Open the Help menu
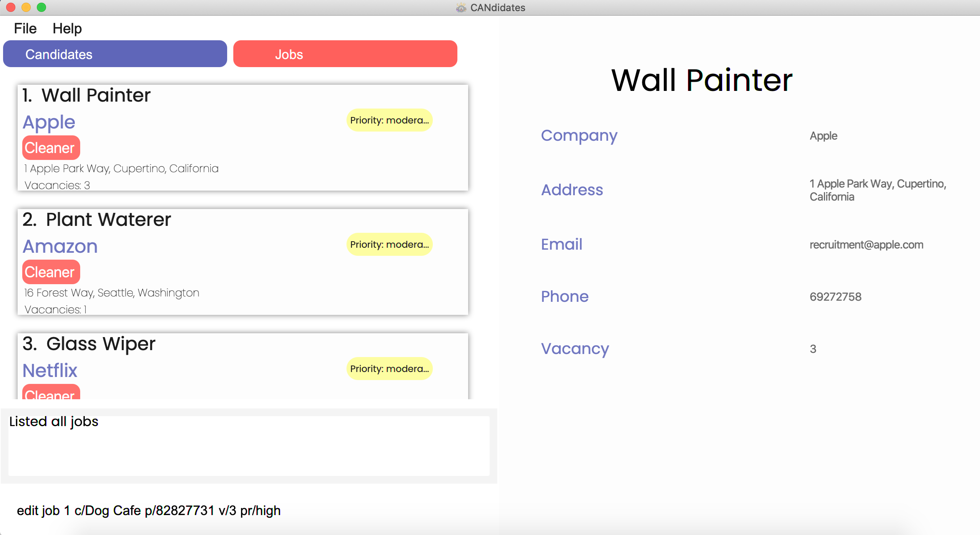This screenshot has width=980, height=535. tap(66, 28)
